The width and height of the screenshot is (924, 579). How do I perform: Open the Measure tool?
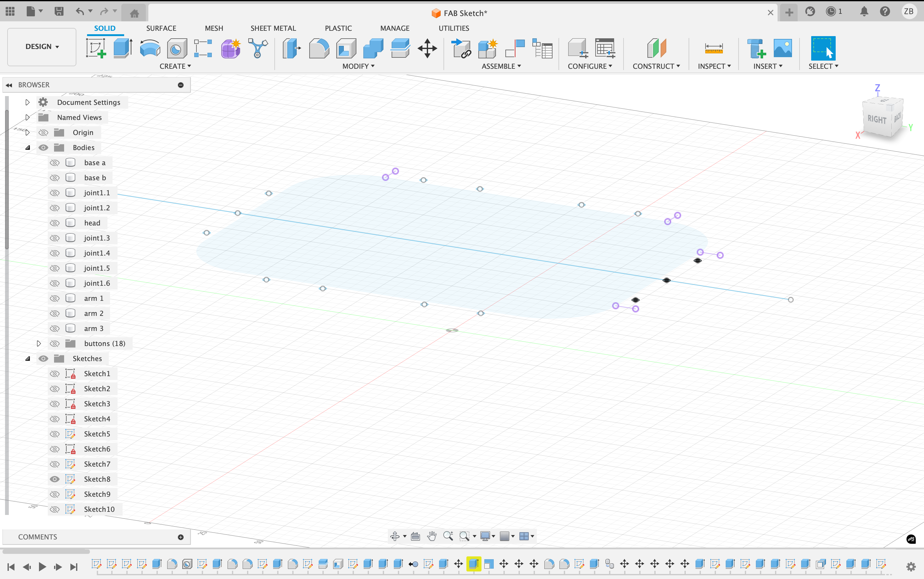(714, 48)
